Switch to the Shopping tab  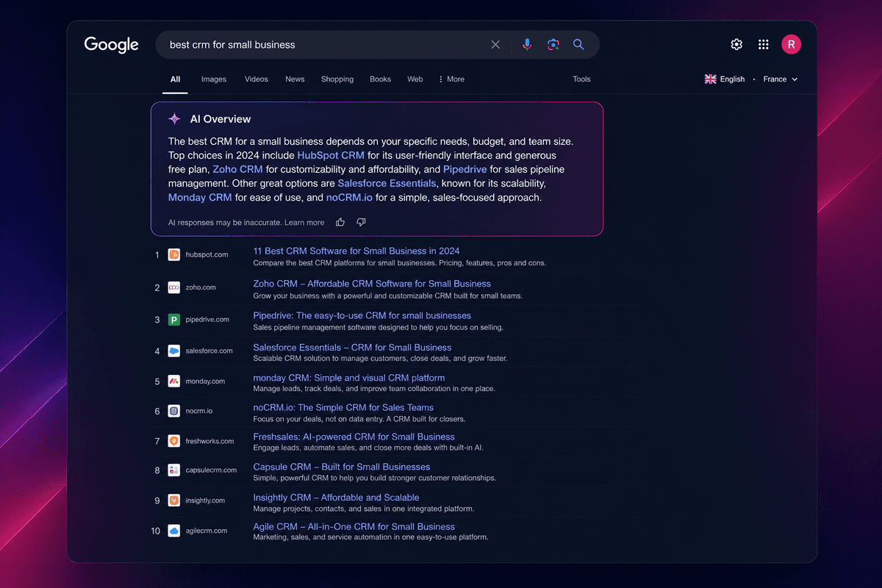337,79
